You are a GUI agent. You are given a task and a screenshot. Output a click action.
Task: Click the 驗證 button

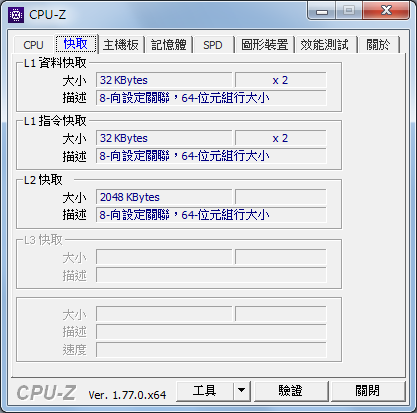291,391
